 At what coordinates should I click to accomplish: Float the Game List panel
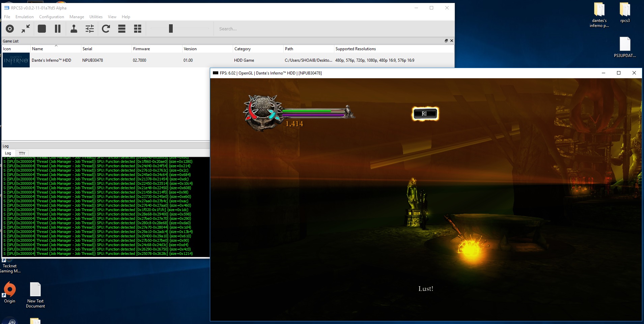pyautogui.click(x=446, y=41)
